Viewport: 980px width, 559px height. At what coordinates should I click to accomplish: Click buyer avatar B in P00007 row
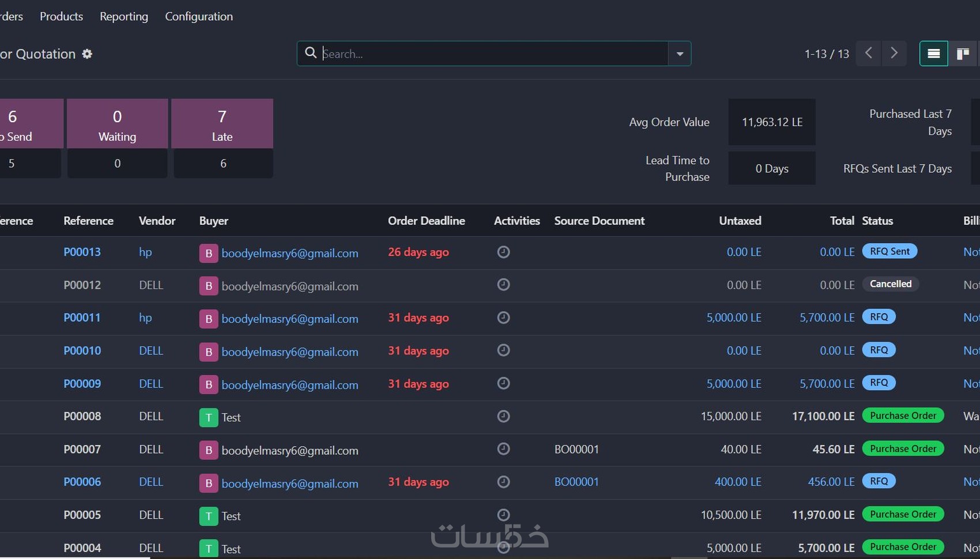point(209,450)
